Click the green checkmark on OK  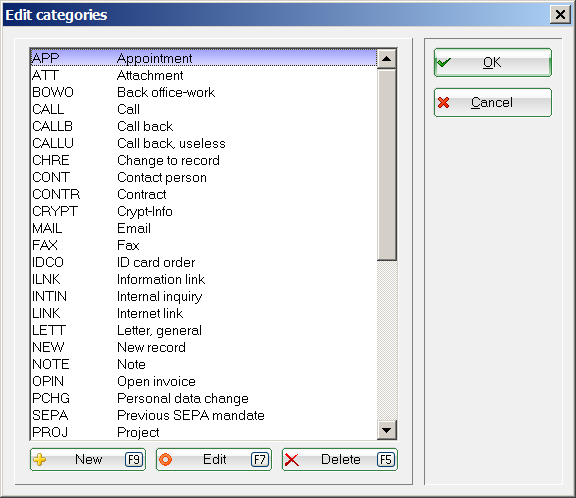(444, 62)
